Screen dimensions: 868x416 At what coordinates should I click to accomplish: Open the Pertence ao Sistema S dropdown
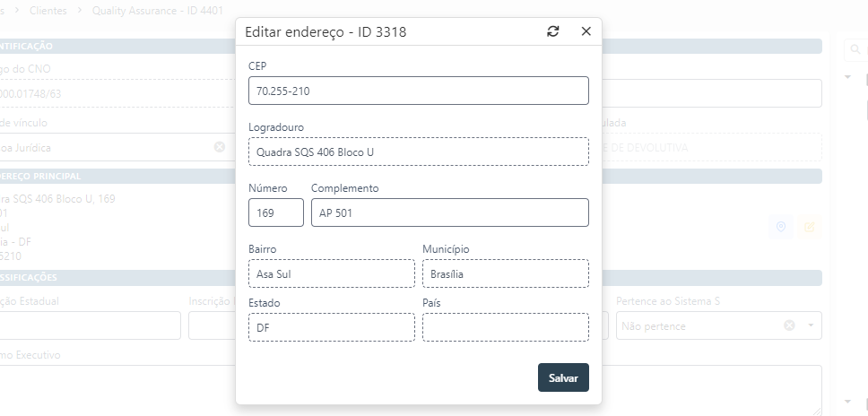click(811, 325)
